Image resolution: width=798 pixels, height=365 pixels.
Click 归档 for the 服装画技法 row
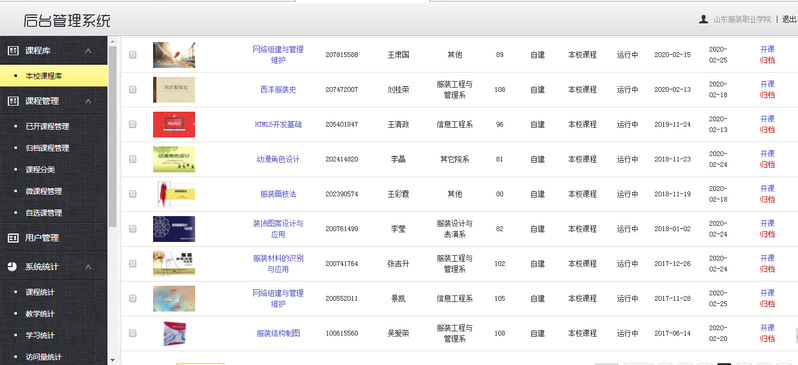point(767,200)
